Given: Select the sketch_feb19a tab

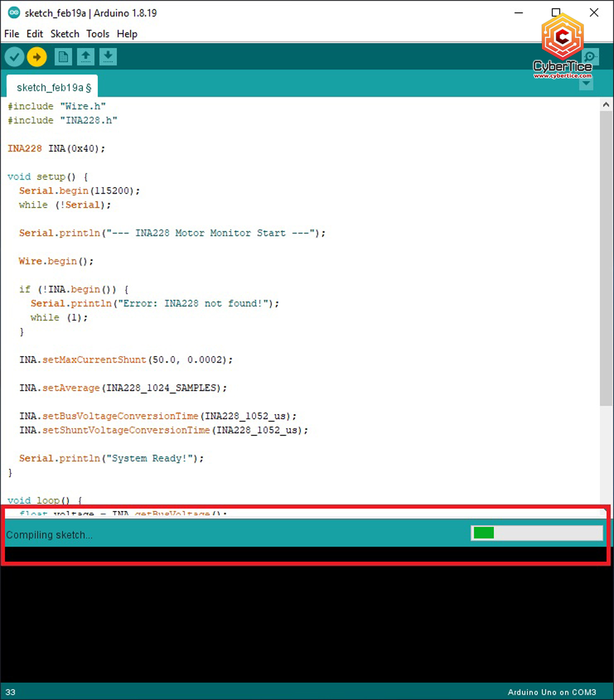Looking at the screenshot, I should (x=52, y=87).
